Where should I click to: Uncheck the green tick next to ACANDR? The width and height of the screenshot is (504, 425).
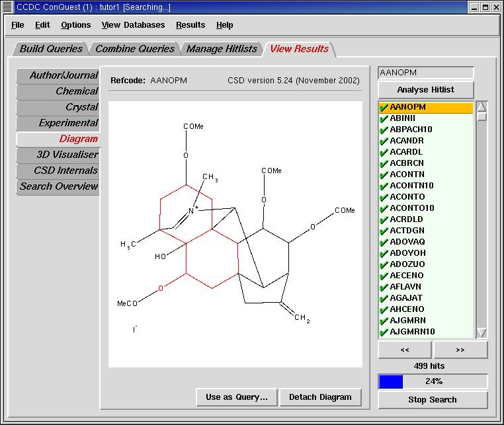pyautogui.click(x=384, y=141)
